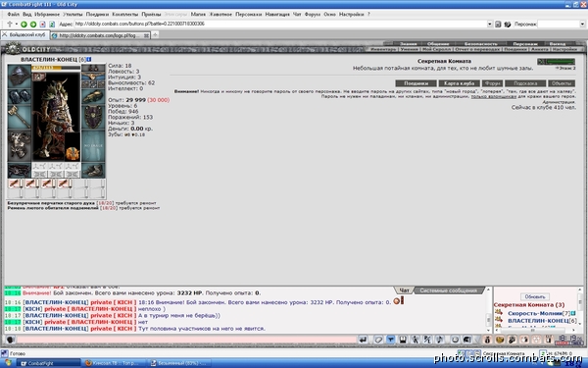The width and height of the screenshot is (588, 368).
Task: Click the Объекты button
Action: (562, 83)
